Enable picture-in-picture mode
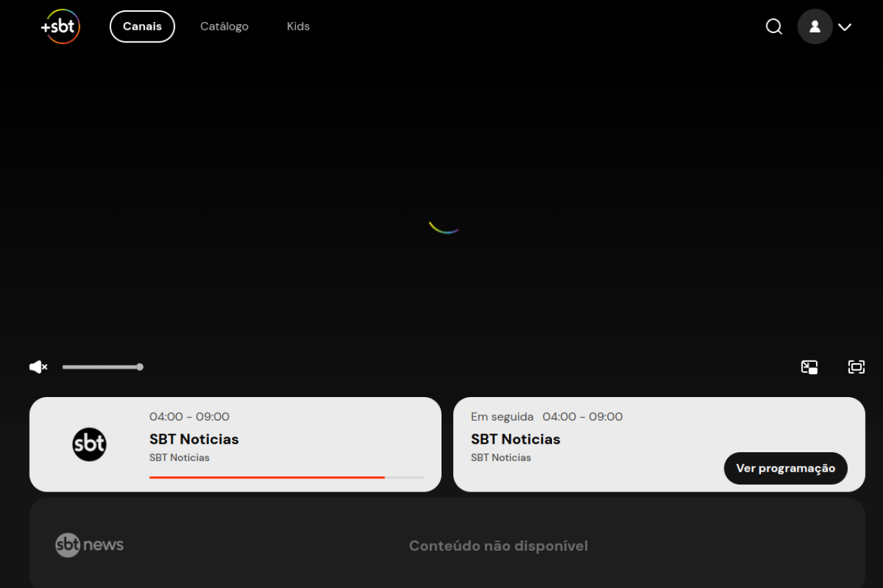The image size is (883, 588). [809, 367]
